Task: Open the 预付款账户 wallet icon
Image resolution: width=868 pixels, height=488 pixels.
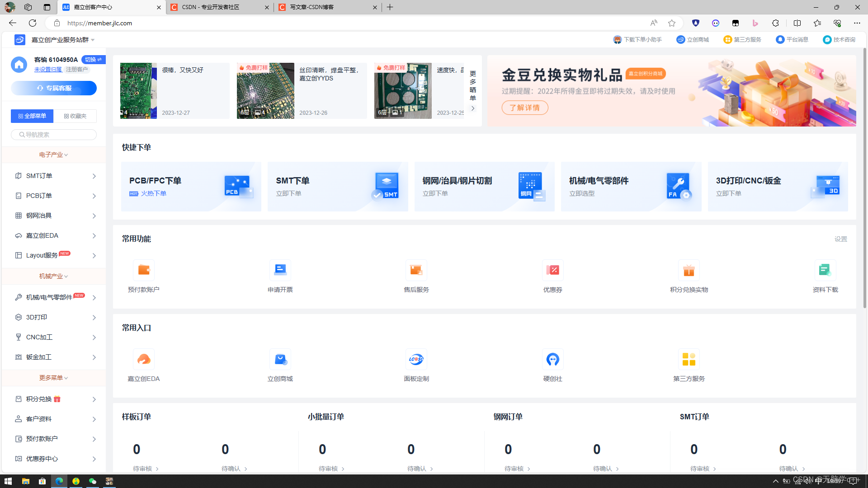Action: (x=144, y=270)
